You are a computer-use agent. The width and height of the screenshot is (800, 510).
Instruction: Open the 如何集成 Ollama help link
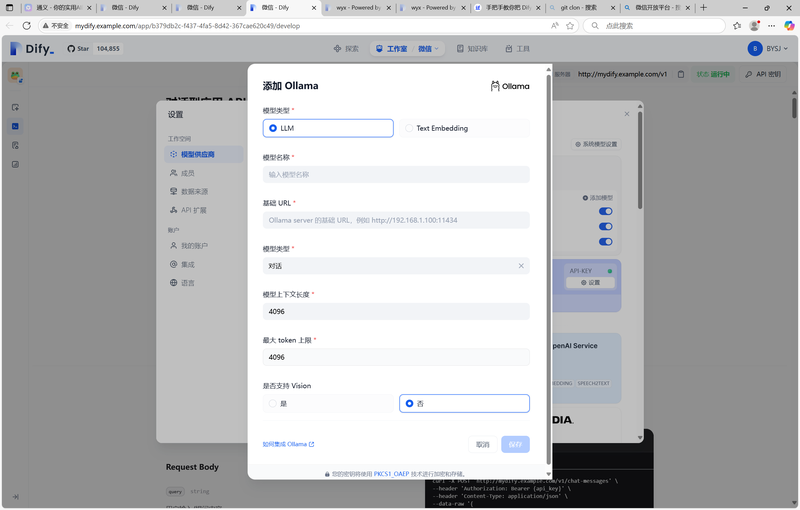(x=288, y=444)
